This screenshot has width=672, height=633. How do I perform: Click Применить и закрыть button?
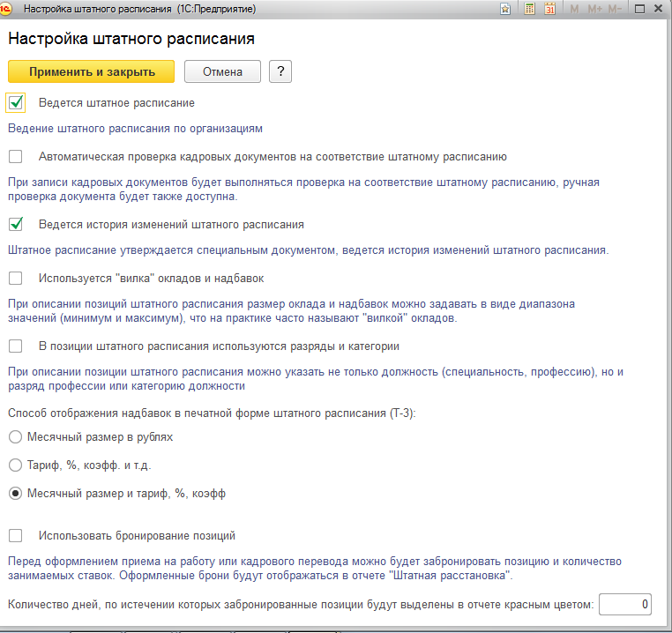[92, 71]
